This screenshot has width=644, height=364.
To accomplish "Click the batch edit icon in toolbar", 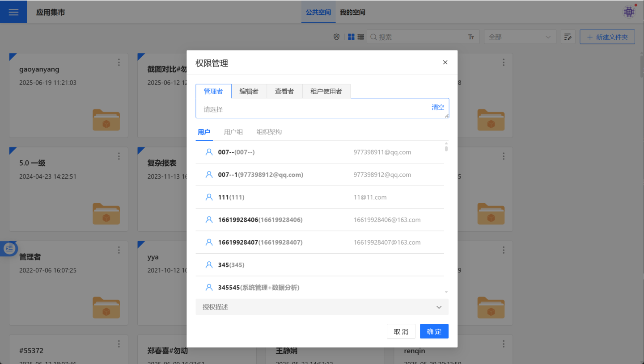I will tap(568, 37).
